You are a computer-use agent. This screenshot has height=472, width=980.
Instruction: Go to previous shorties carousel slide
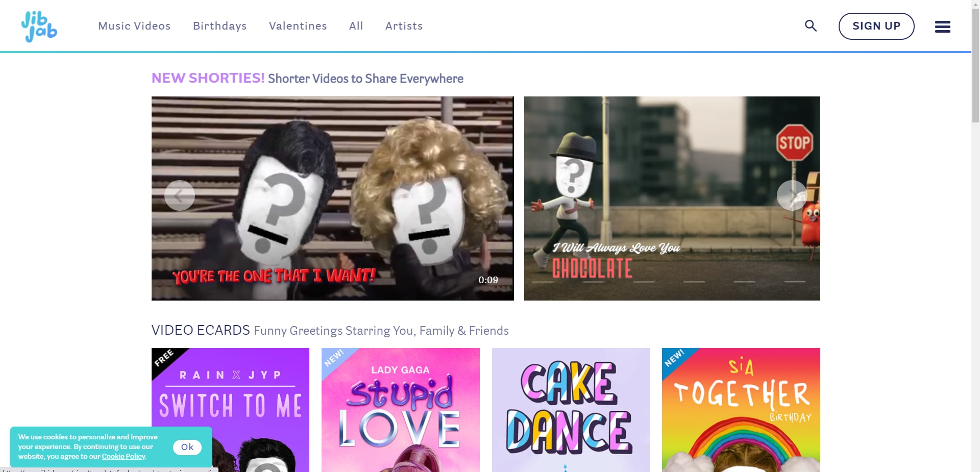[180, 195]
